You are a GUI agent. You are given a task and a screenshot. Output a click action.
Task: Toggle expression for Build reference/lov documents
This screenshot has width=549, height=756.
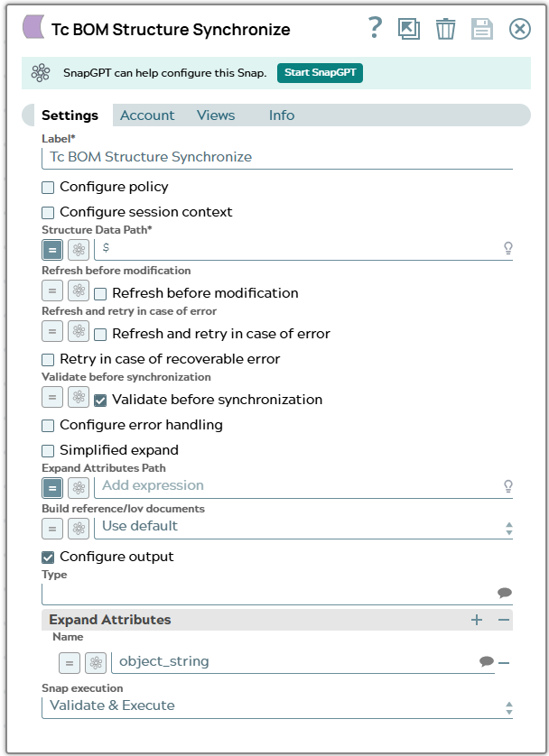(x=52, y=529)
